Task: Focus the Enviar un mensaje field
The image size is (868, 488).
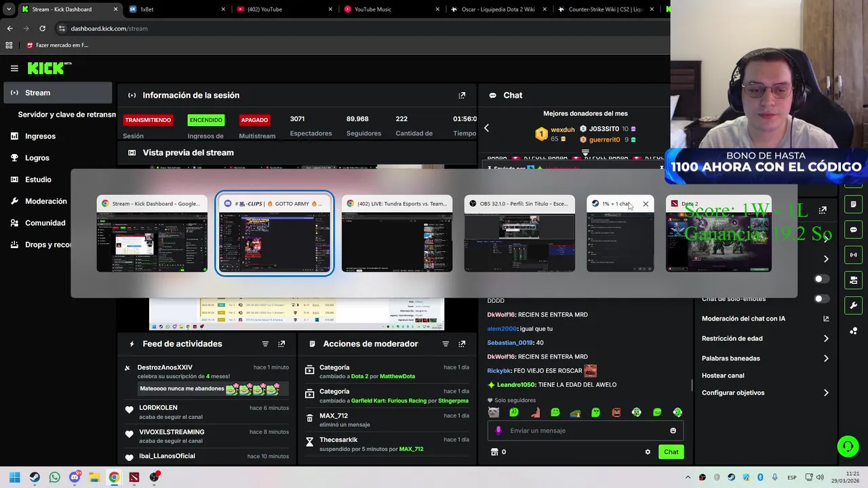Action: point(585,430)
